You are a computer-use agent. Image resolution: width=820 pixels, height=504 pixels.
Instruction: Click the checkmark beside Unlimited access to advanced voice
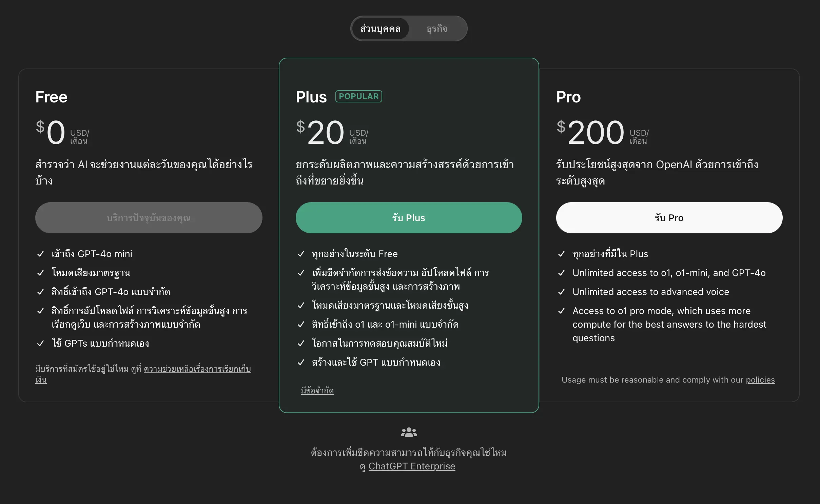click(561, 292)
